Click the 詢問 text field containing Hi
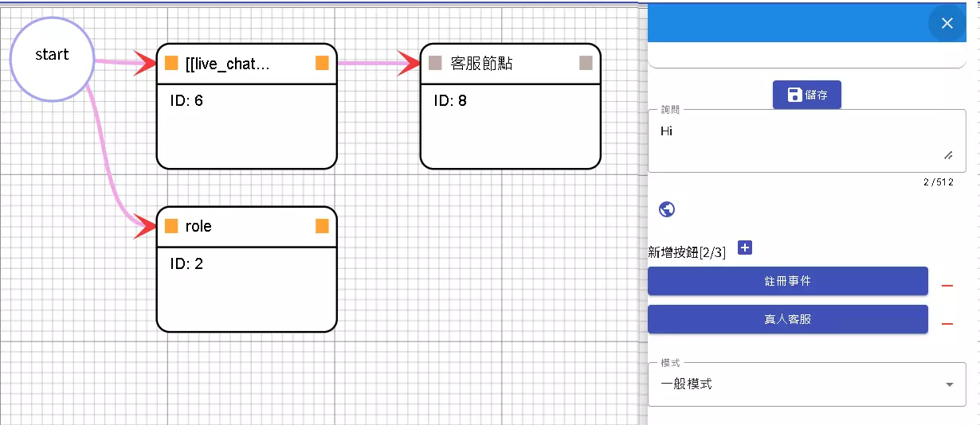 tap(797, 140)
